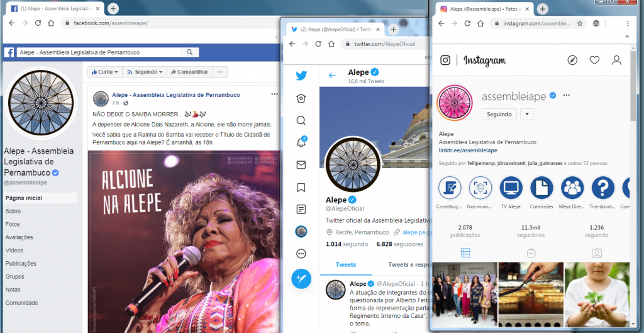
Task: Click Instagram activity heart icon
Action: point(594,60)
